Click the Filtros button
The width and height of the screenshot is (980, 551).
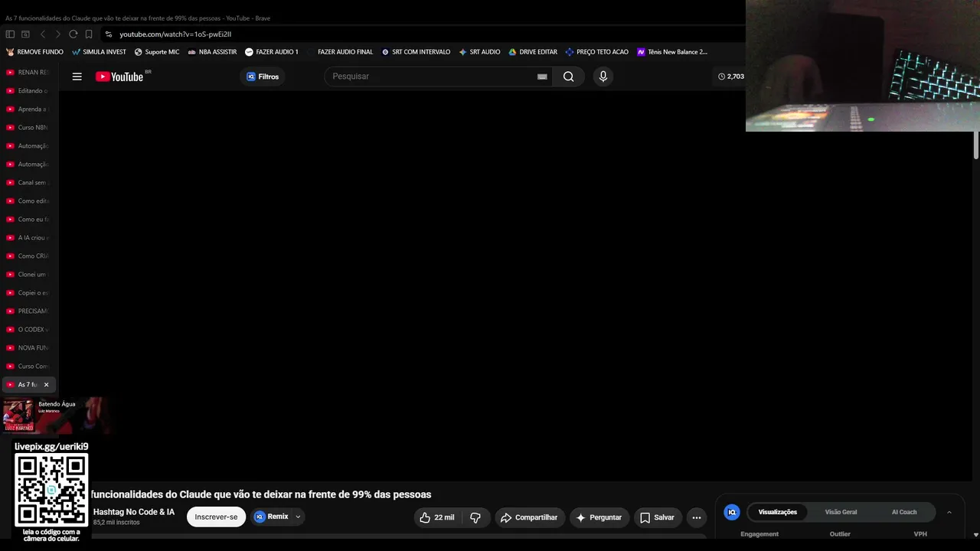[x=262, y=77]
